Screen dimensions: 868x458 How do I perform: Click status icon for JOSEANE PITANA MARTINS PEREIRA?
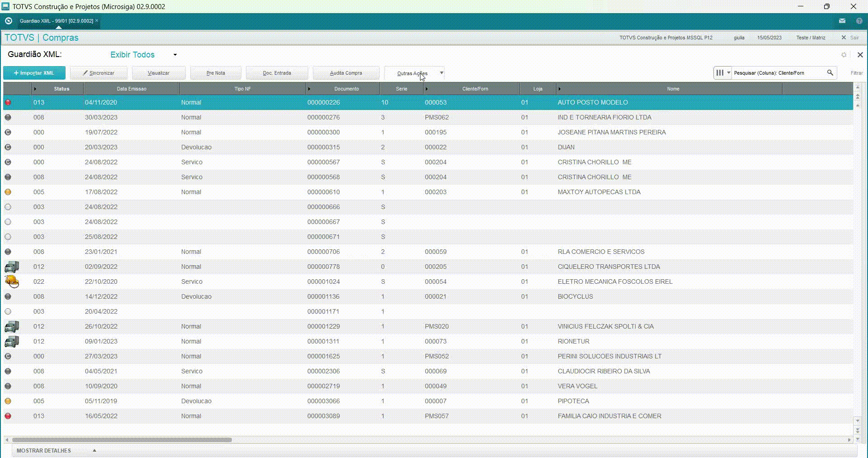[x=8, y=132]
